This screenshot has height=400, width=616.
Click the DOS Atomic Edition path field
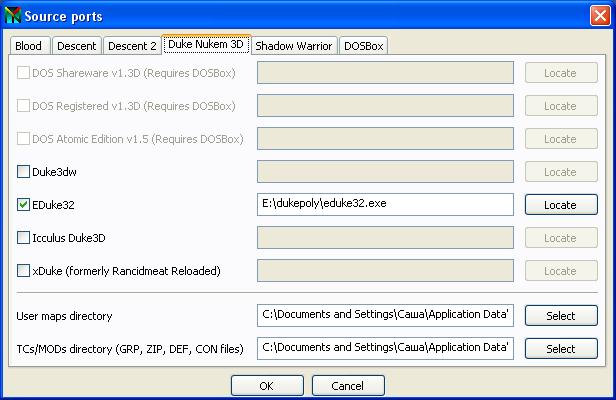385,139
